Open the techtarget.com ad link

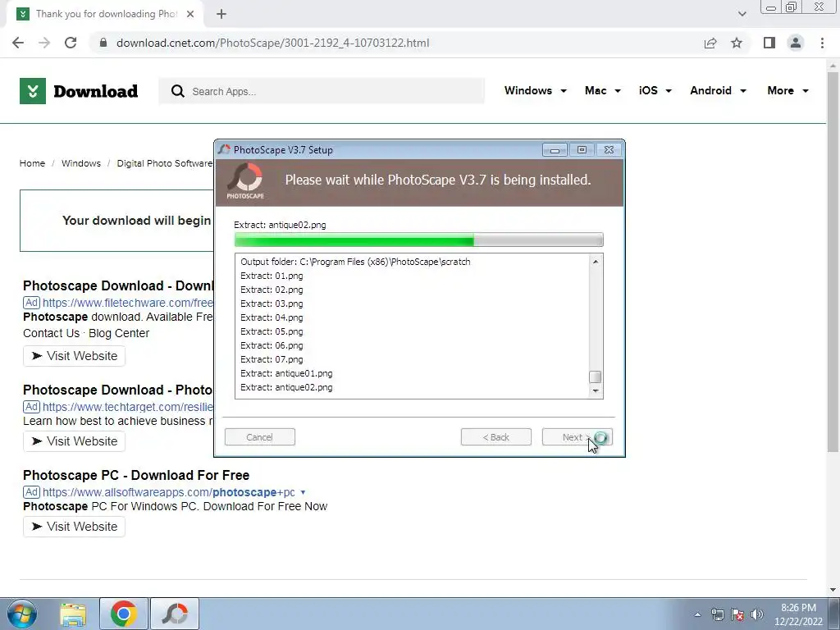(127, 407)
